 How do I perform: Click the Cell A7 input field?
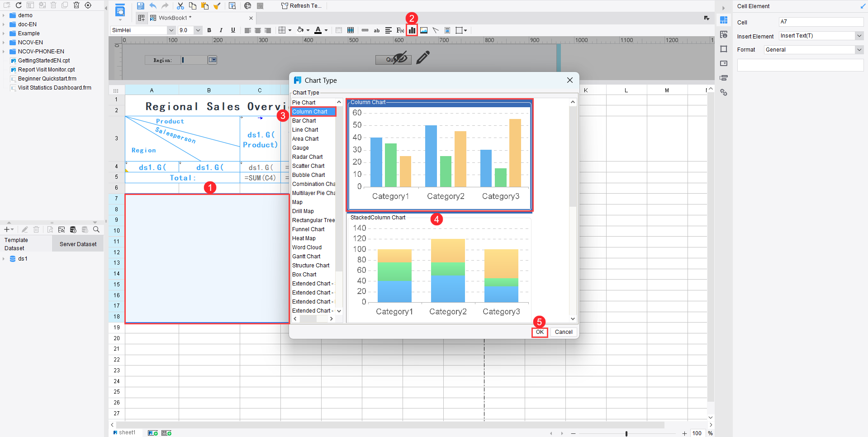click(x=821, y=22)
